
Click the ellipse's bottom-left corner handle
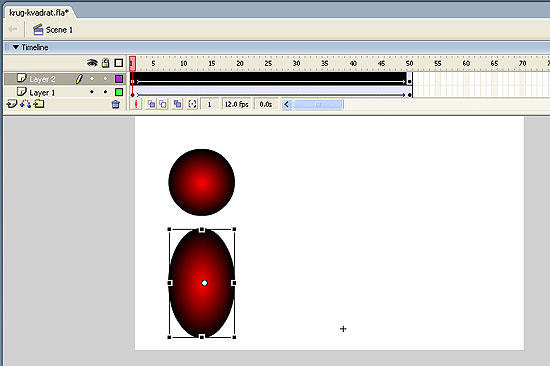169,337
